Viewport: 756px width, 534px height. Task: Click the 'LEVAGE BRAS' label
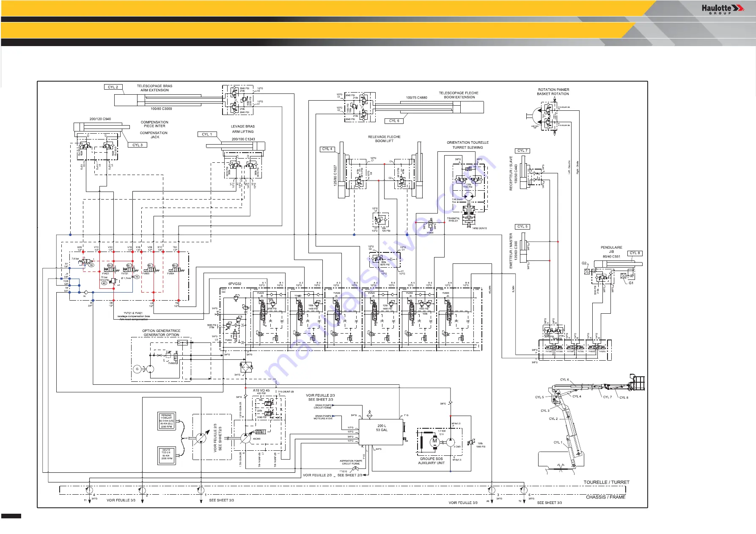coord(243,126)
